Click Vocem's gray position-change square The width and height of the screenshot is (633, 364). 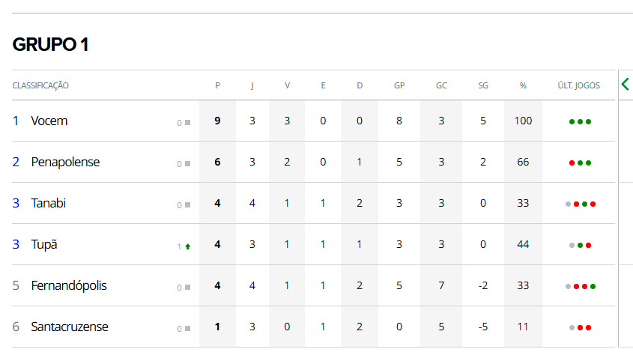point(187,122)
